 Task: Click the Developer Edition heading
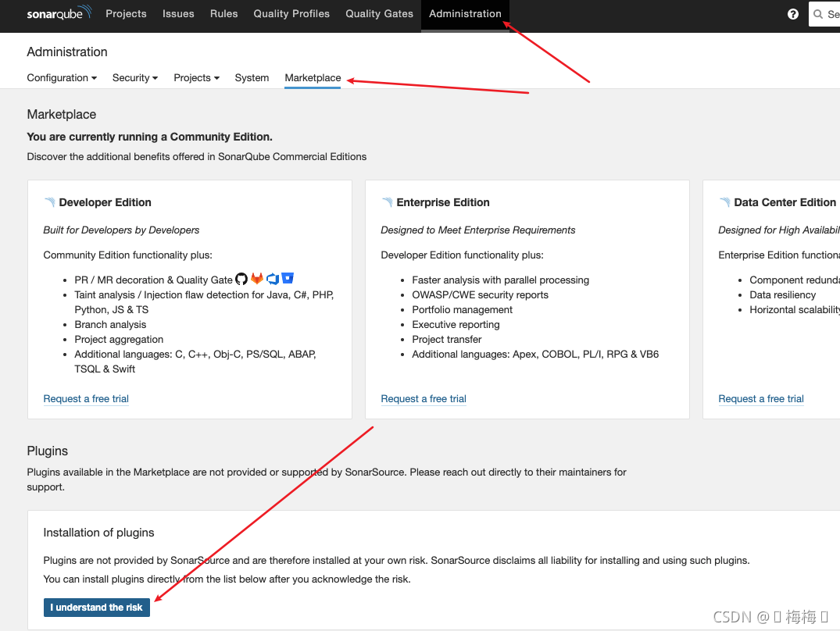[x=105, y=202]
